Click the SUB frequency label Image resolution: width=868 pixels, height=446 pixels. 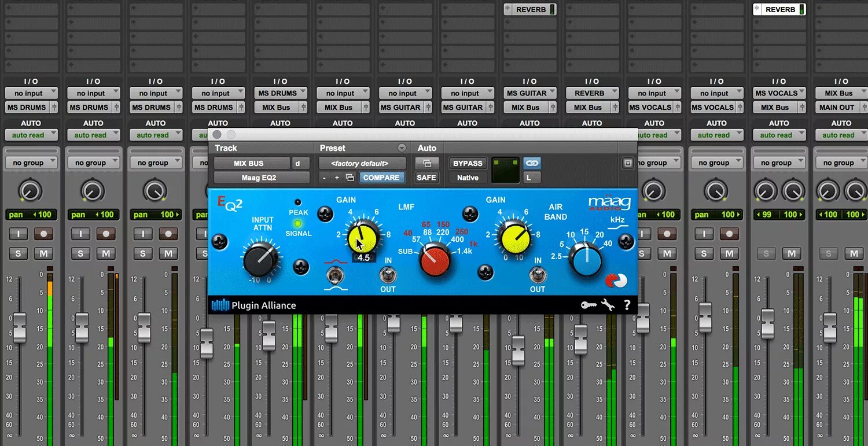click(405, 252)
